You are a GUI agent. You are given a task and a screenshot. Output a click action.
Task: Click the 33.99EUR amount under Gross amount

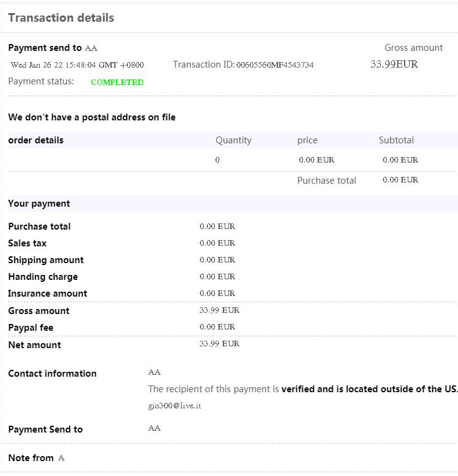394,64
